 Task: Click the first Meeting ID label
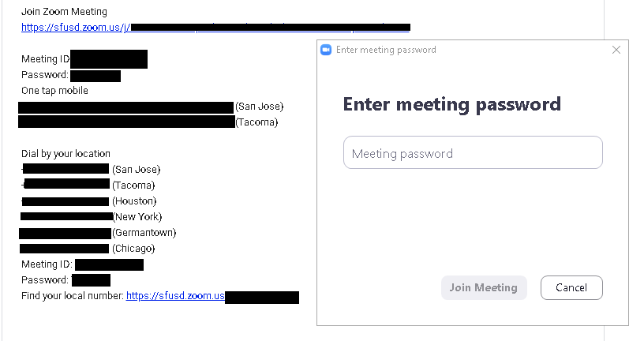(46, 59)
